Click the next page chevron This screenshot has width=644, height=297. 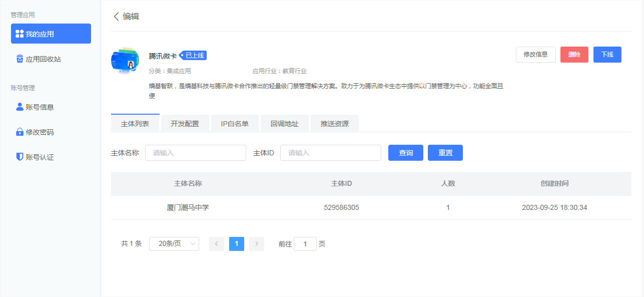(x=256, y=243)
